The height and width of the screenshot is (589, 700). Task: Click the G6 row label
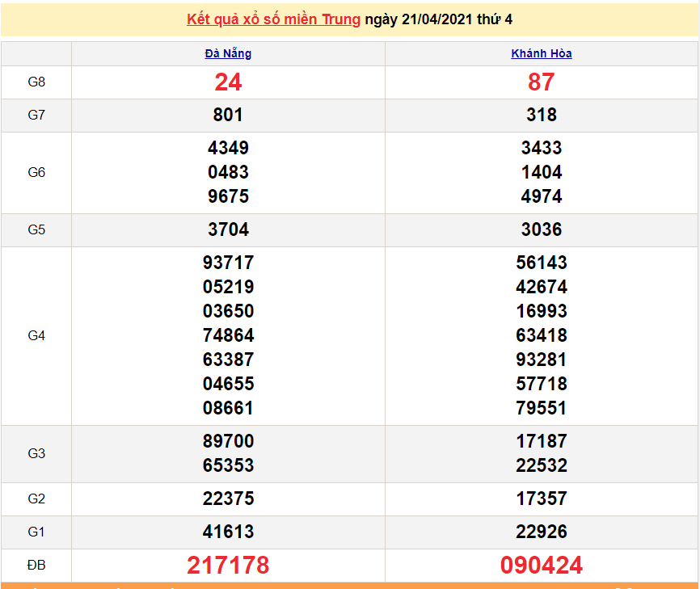coord(36,172)
